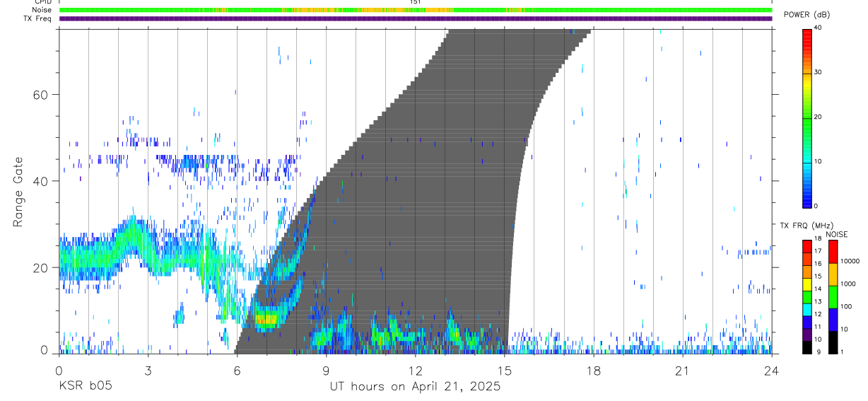
Task: Click the 9 tick on TX FRQ scale
Action: [x=818, y=351]
